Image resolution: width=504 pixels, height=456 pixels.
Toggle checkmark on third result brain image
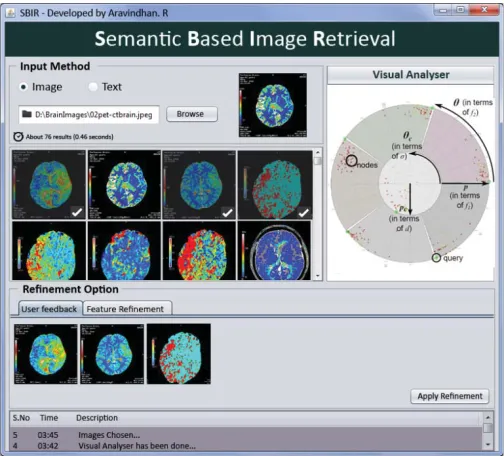(x=228, y=212)
